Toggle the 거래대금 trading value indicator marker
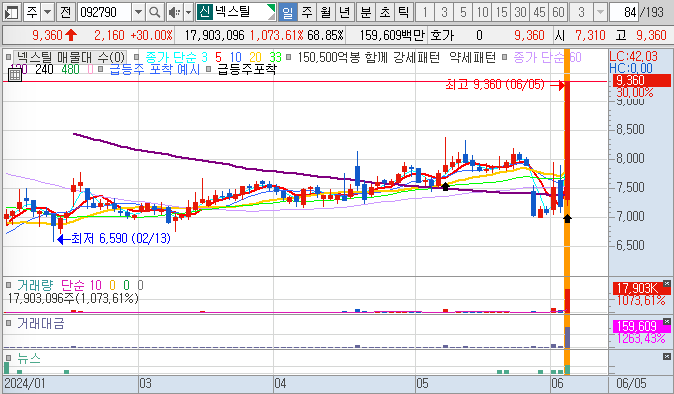 pos(8,323)
